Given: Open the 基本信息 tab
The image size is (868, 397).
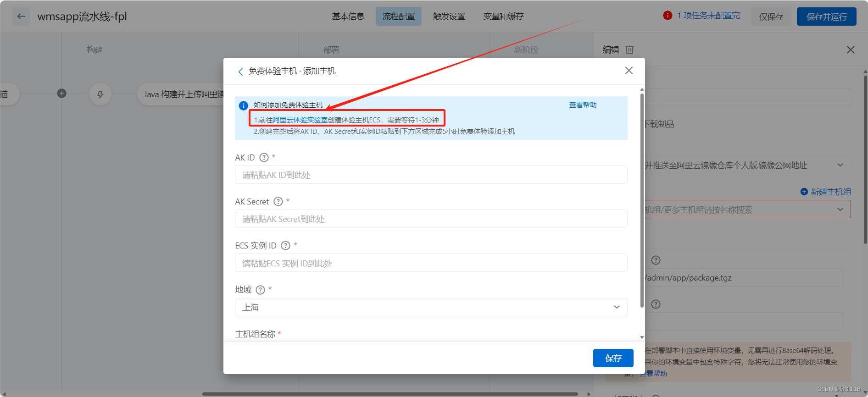Looking at the screenshot, I should coord(348,17).
